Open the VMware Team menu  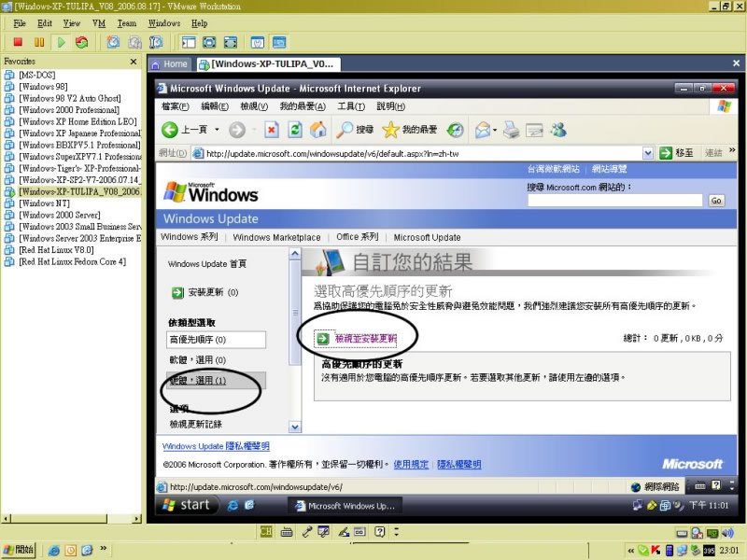click(x=127, y=23)
